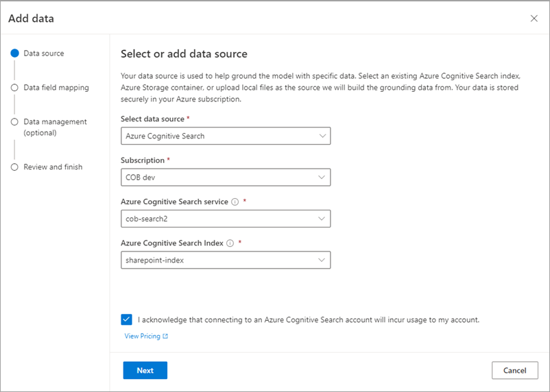Screen dimensions: 550x392
Task: Jump to the Review and finish step
Action: [x=53, y=167]
